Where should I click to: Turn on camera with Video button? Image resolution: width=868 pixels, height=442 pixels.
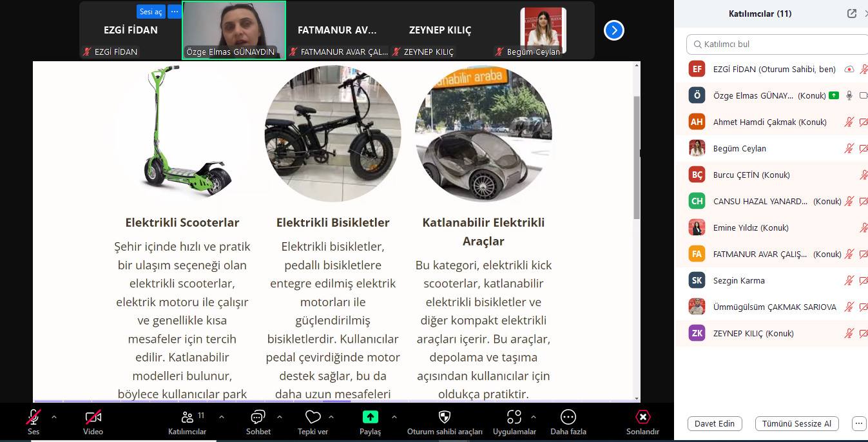[93, 418]
